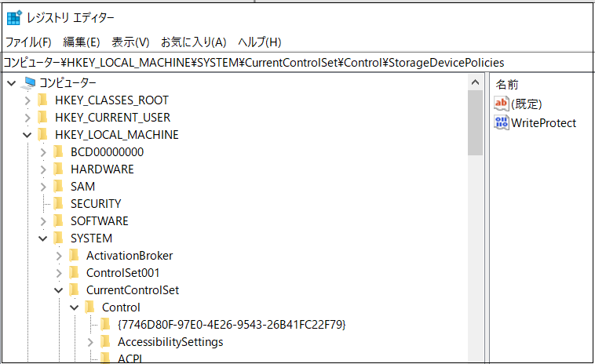Select the WriteProtect binary value icon

(x=502, y=122)
